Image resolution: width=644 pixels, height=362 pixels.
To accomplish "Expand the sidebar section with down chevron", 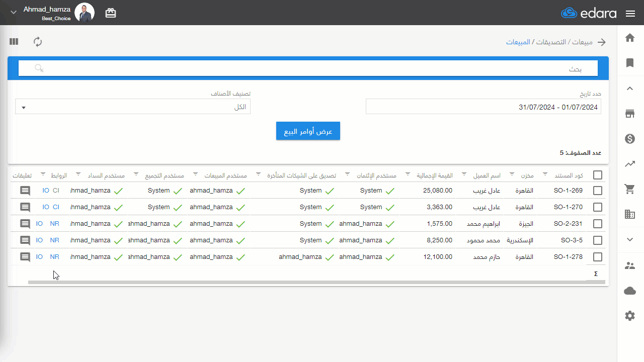I will pos(629,239).
